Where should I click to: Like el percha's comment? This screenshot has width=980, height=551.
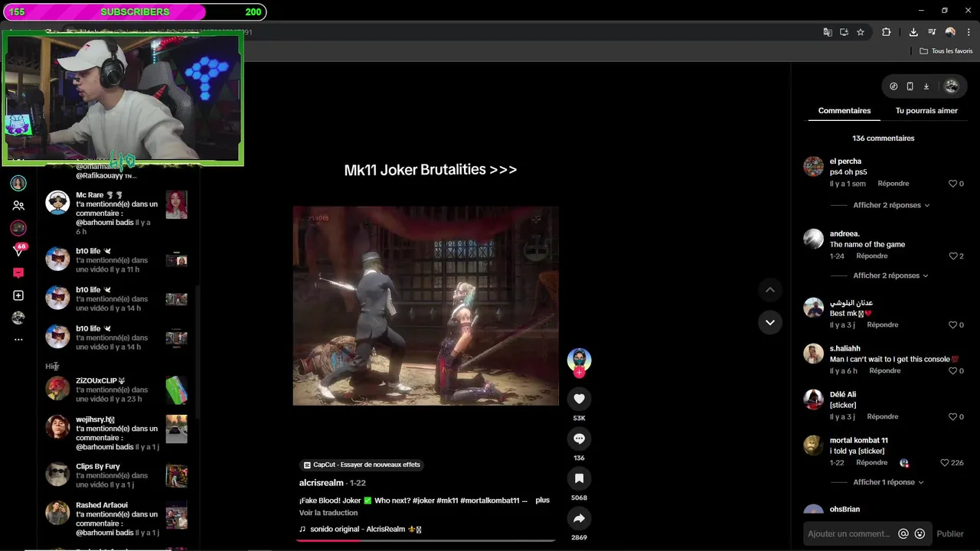[x=952, y=184]
